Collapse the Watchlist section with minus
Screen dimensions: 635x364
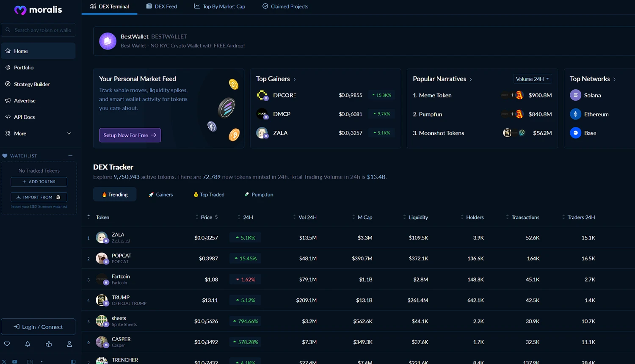click(x=70, y=156)
